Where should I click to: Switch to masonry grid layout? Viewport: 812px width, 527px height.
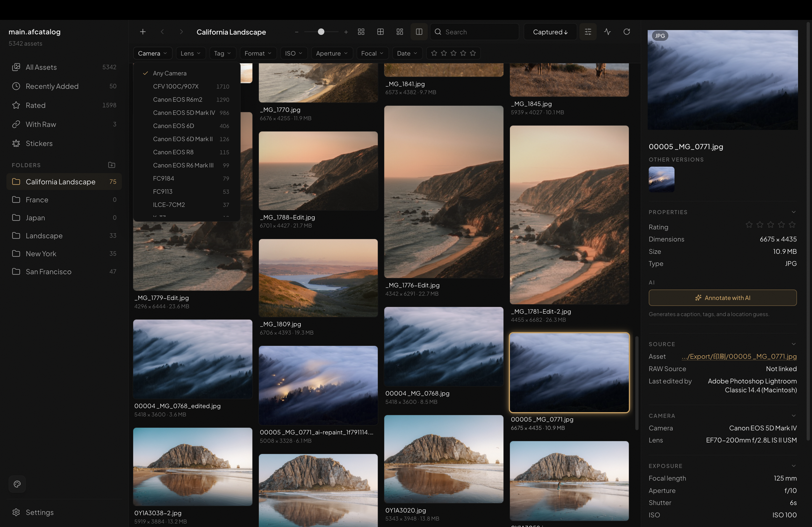coord(400,32)
